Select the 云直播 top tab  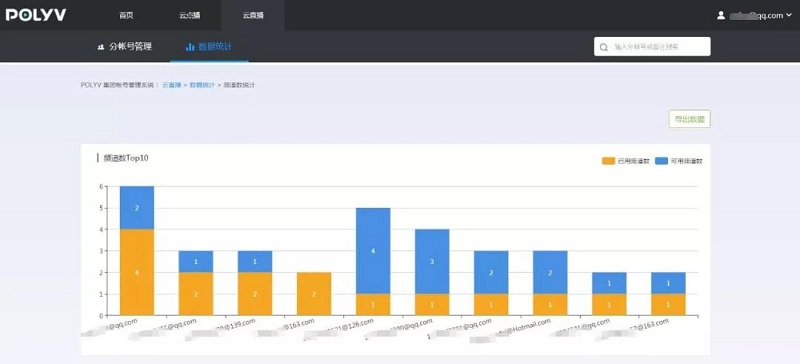[253, 15]
